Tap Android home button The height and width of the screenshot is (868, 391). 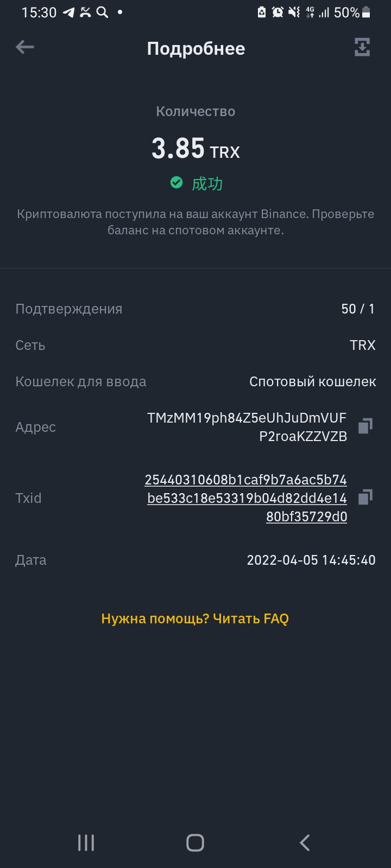click(195, 843)
